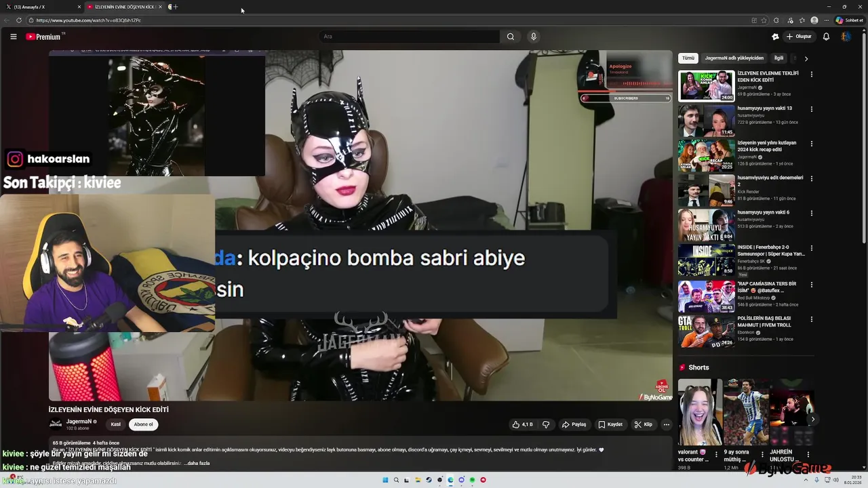Open notifications bell icon
This screenshot has width=868, height=488.
(x=826, y=37)
